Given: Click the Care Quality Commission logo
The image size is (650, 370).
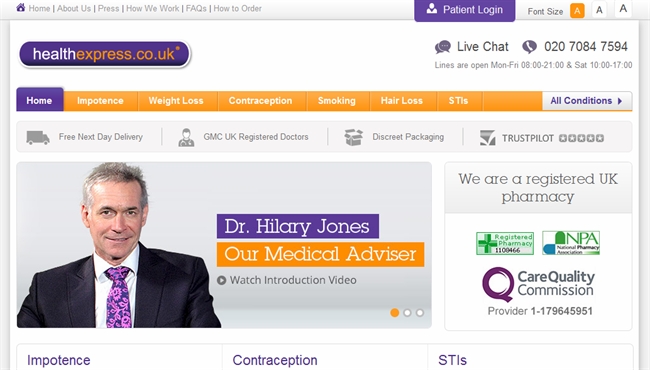Looking at the screenshot, I should point(538,284).
